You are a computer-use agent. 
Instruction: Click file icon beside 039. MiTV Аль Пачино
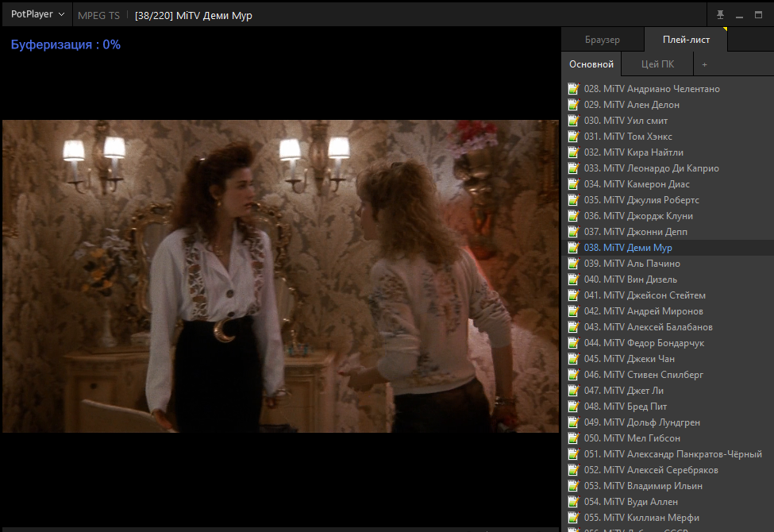[x=574, y=264]
